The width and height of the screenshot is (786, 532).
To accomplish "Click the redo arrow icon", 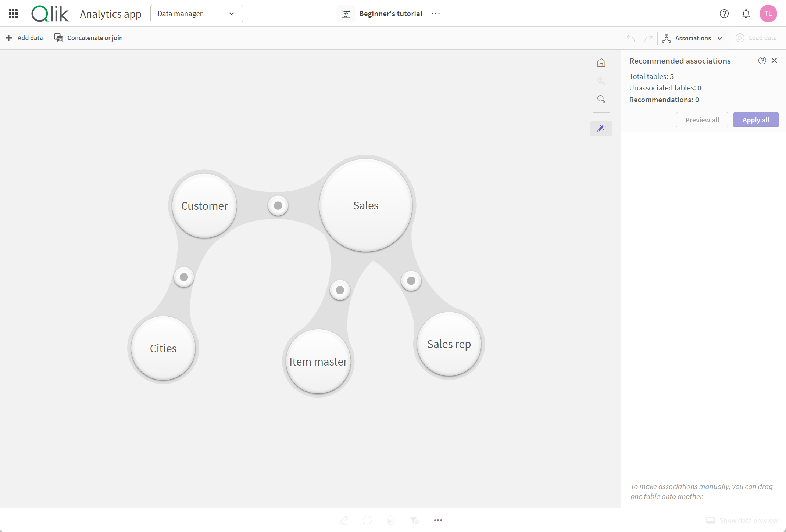I will (649, 37).
